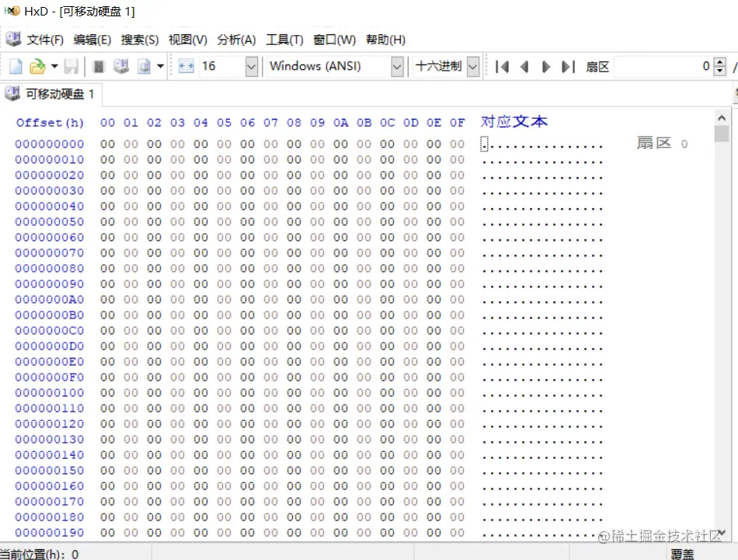The width and height of the screenshot is (738, 560).
Task: Open the 编辑(E) menu
Action: pyautogui.click(x=92, y=40)
